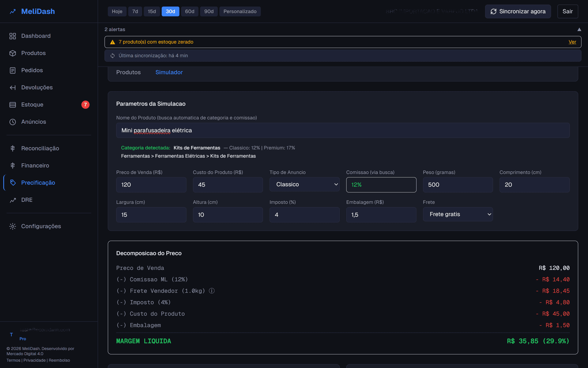Click the Devoluções return-arrow icon
Screen dimensions: 588x368
coord(13,87)
